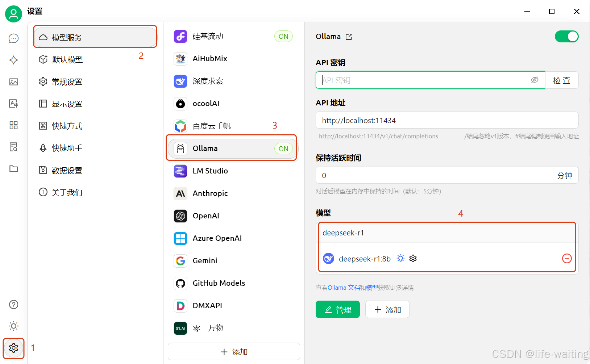Open the files folder sidebar icon
590x364 pixels.
tap(14, 169)
